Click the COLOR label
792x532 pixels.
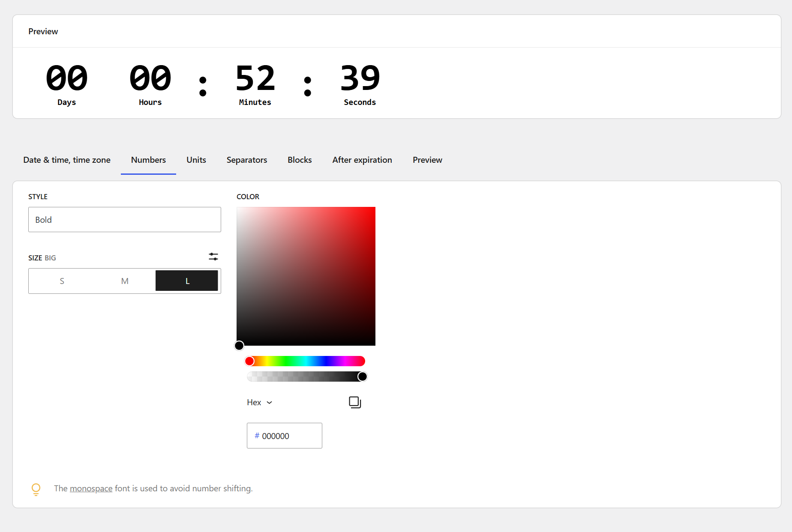pyautogui.click(x=248, y=197)
